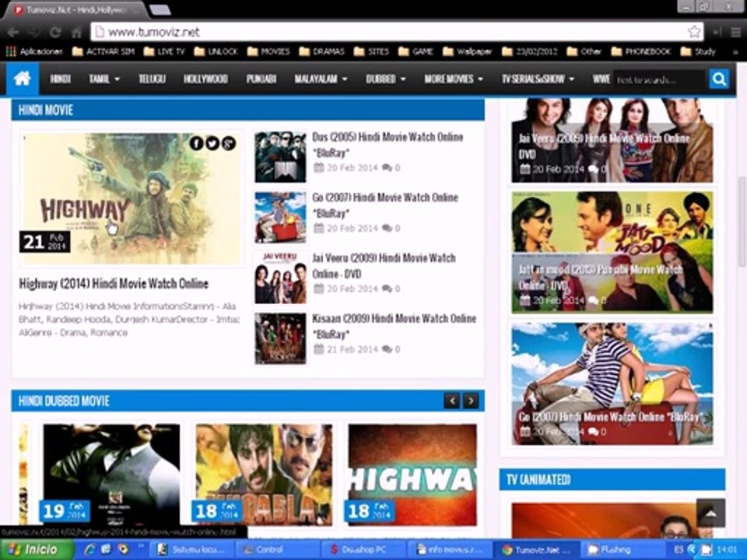Open the Go (2007) sidebar beach poster
The image size is (747, 560).
tap(612, 383)
